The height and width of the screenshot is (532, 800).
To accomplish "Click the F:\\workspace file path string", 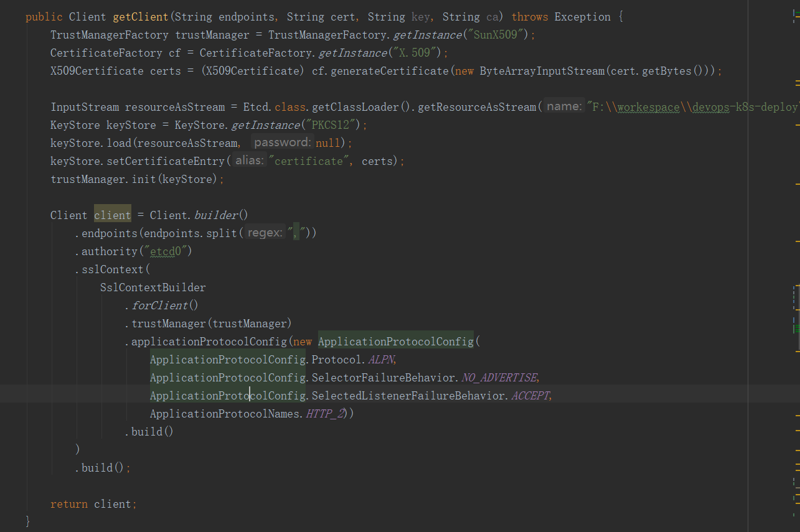I will tap(693, 107).
